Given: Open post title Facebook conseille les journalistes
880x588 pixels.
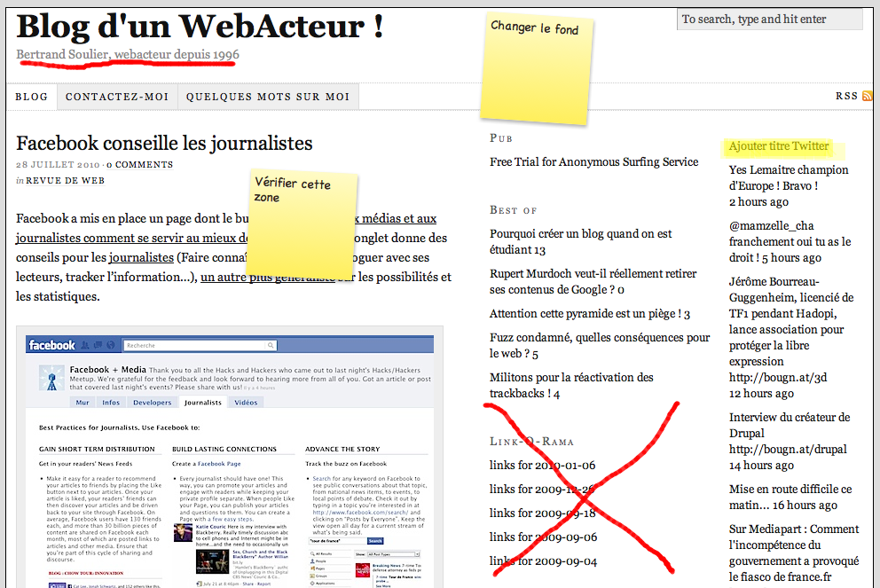Looking at the screenshot, I should pos(164,143).
